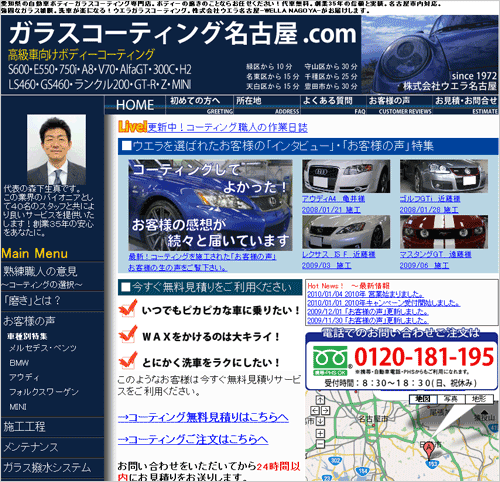The height and width of the screenshot is (482, 500).
Task: Open お見積・お問合せ estimate tab
Action: click(x=466, y=105)
